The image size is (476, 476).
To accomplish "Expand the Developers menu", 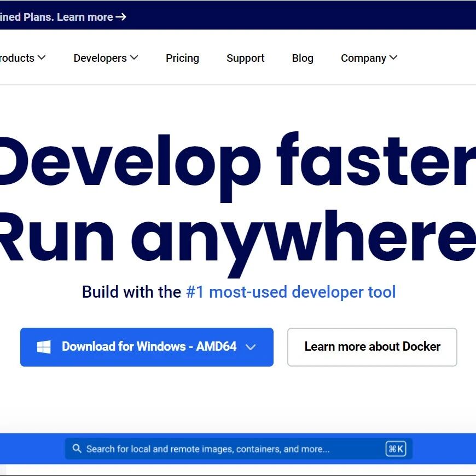I will pos(106,57).
